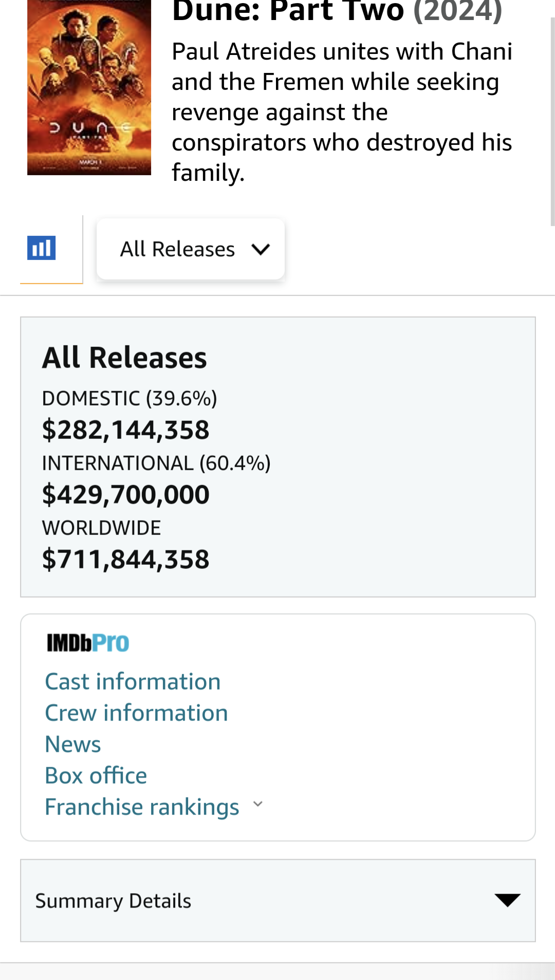Image resolution: width=555 pixels, height=980 pixels.
Task: Select the worldwide gross $711,844,358 figure
Action: 126,560
